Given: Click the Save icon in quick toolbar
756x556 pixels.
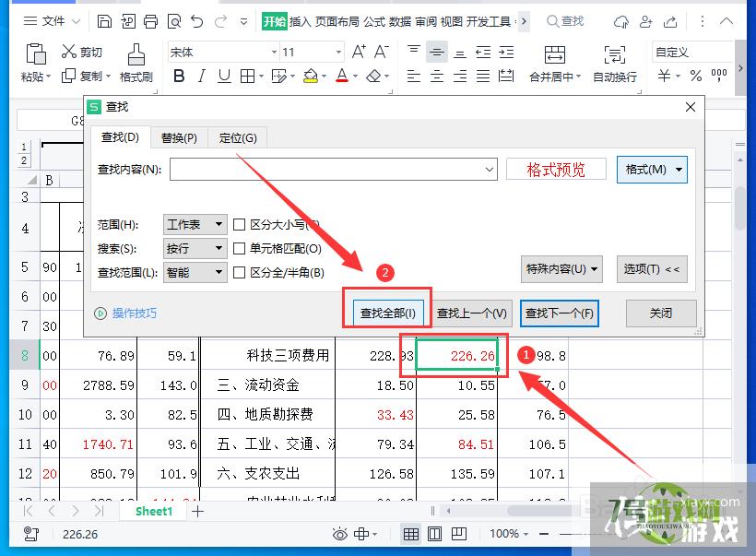Looking at the screenshot, I should [x=104, y=21].
